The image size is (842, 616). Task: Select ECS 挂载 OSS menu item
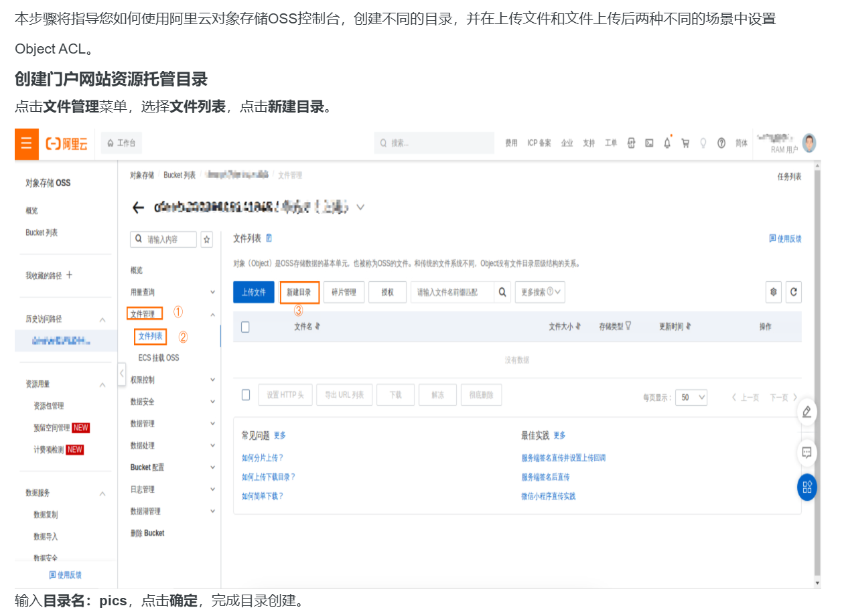(x=159, y=358)
